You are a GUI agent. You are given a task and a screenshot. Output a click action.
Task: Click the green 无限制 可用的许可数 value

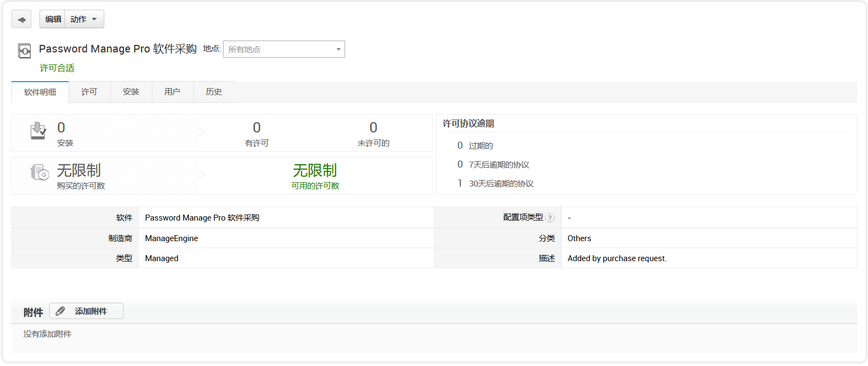coord(315,171)
